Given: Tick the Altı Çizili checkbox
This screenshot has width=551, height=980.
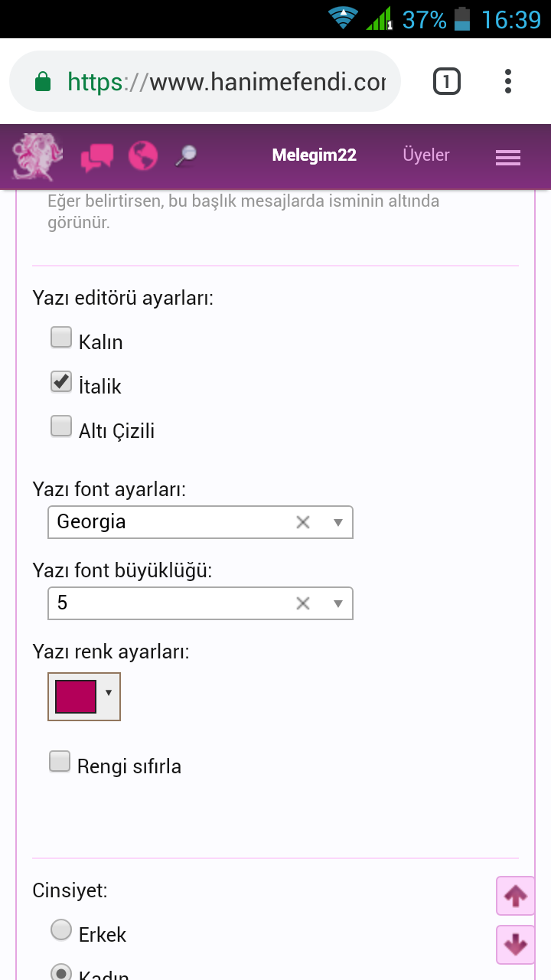Looking at the screenshot, I should point(61,426).
